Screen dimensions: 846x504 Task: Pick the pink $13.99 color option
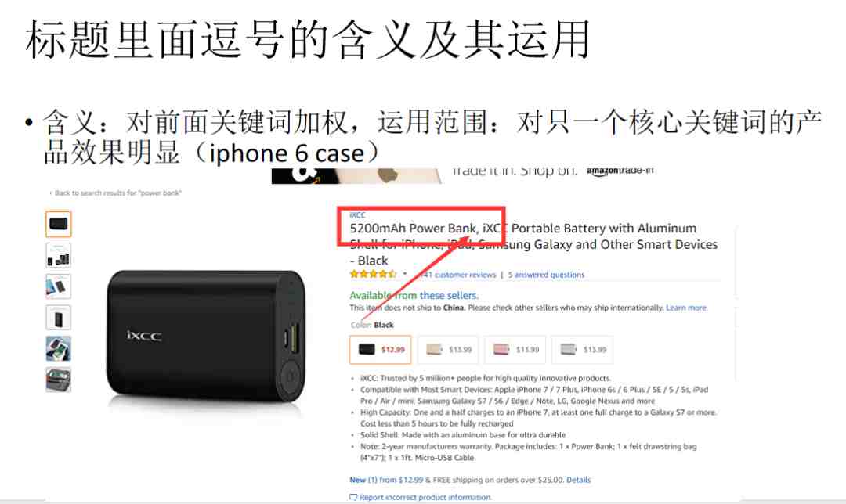tap(515, 349)
